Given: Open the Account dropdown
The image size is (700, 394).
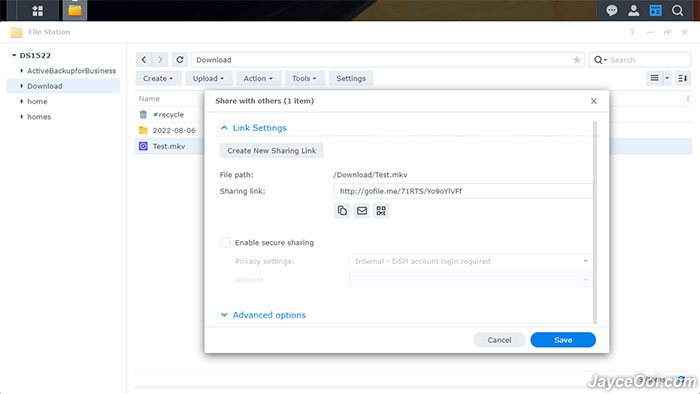Looking at the screenshot, I should click(x=470, y=279).
